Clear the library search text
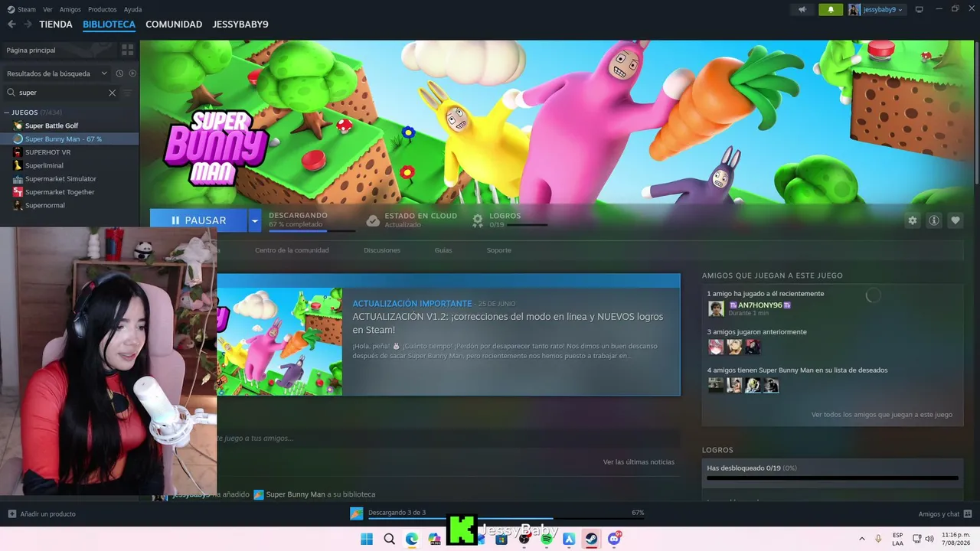 click(112, 93)
